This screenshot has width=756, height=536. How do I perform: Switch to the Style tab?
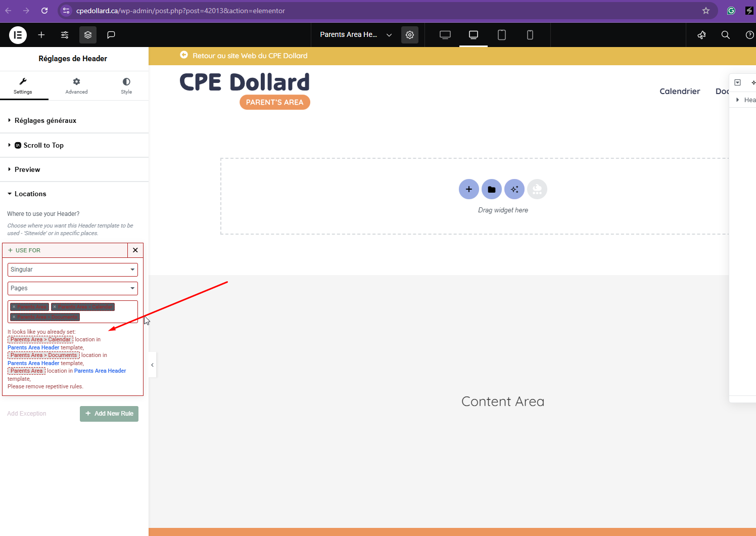coord(126,85)
